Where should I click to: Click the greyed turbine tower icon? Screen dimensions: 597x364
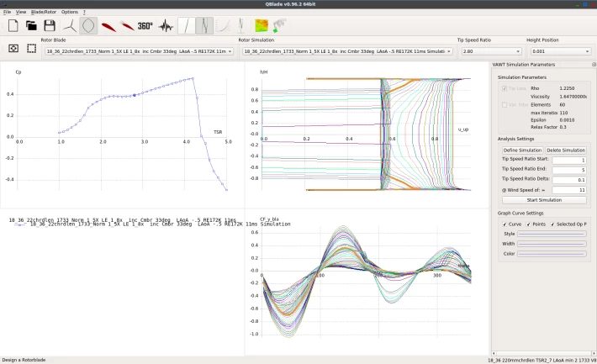pos(240,26)
